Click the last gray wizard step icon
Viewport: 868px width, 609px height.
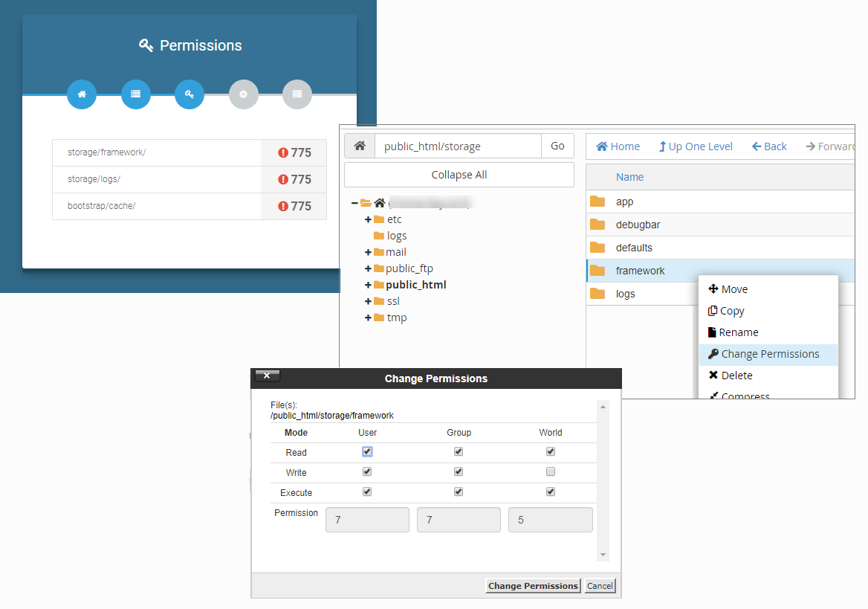coord(297,94)
